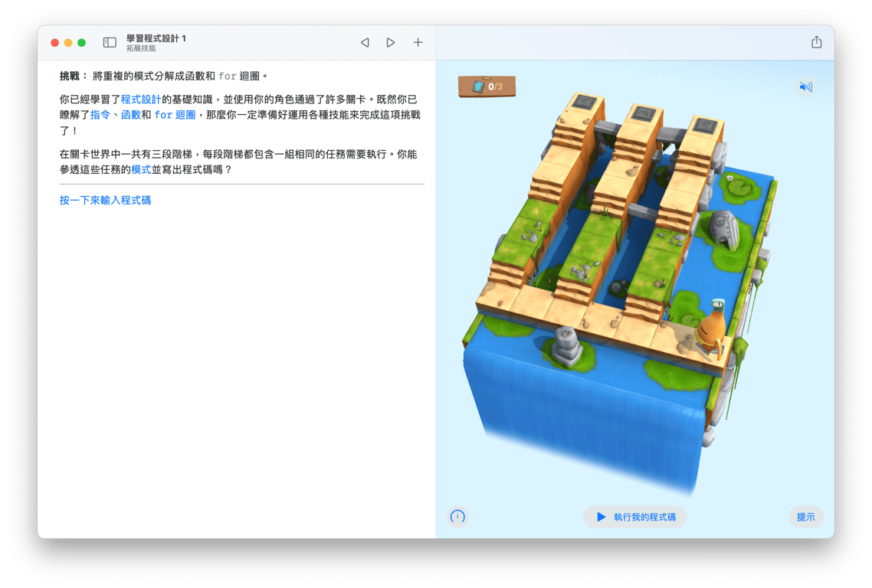
Task: Click the 挑戰： heading text
Action: tap(74, 76)
